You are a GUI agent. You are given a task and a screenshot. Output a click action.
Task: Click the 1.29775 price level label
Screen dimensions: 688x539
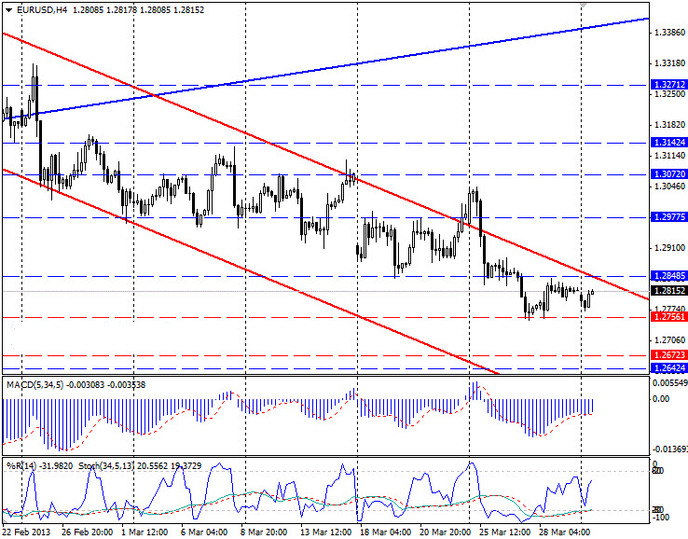tap(667, 217)
